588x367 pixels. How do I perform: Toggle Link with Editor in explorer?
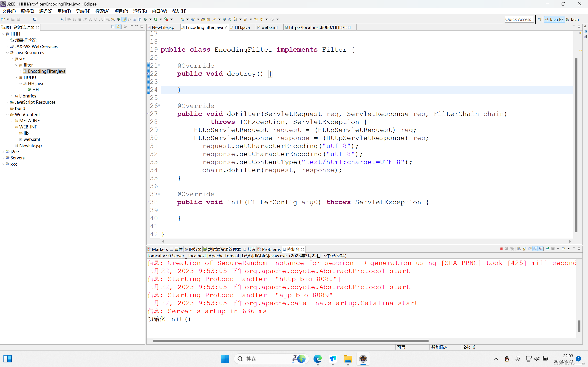point(118,27)
